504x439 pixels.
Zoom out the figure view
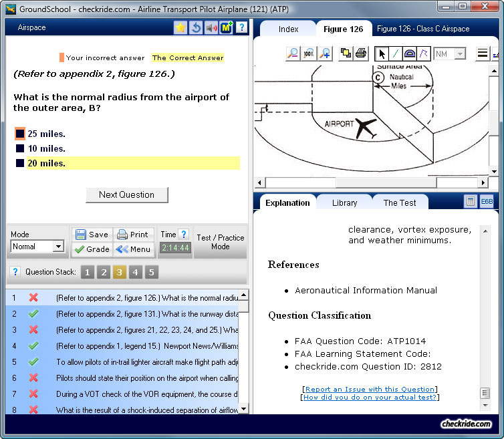[x=293, y=53]
